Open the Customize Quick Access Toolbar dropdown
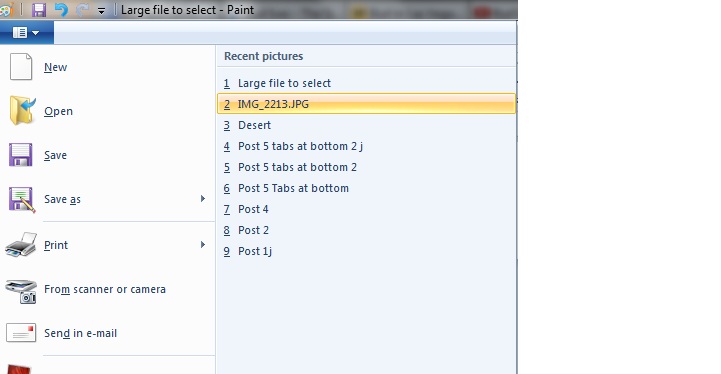 101,11
